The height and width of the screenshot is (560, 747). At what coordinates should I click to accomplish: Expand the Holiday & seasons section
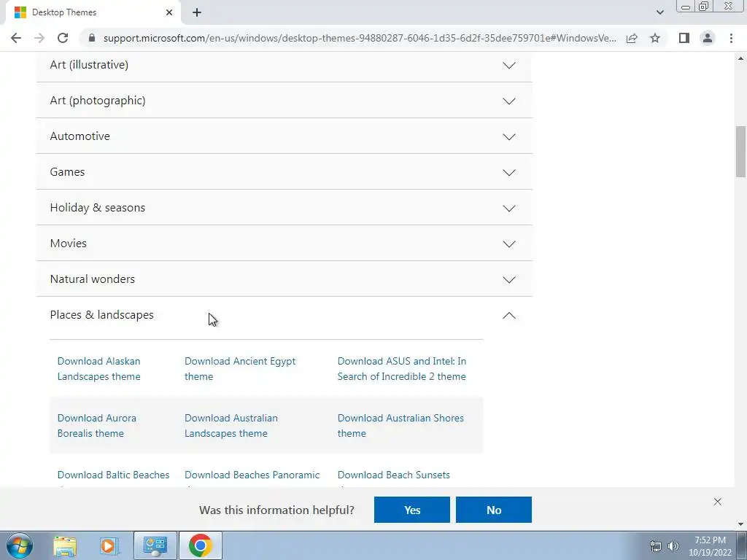pos(284,208)
